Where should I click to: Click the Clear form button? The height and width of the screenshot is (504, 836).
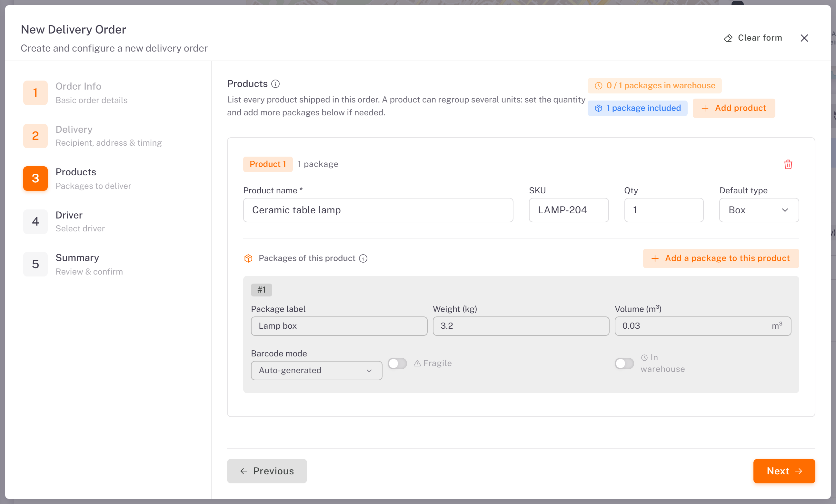point(753,38)
